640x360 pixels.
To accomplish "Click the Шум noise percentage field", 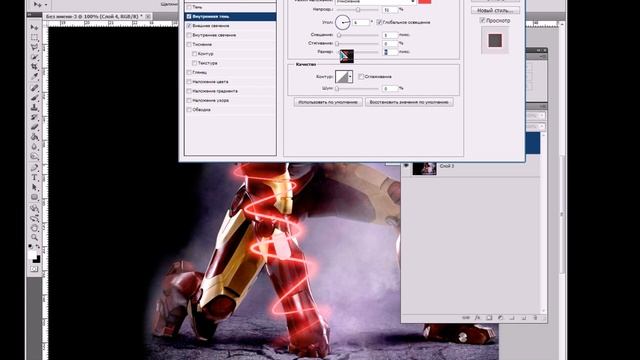I will 390,88.
